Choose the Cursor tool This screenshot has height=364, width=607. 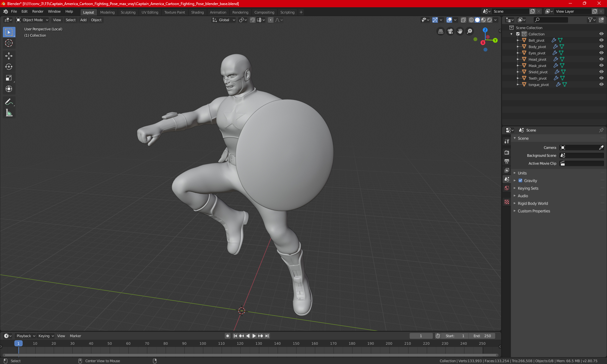pos(9,43)
